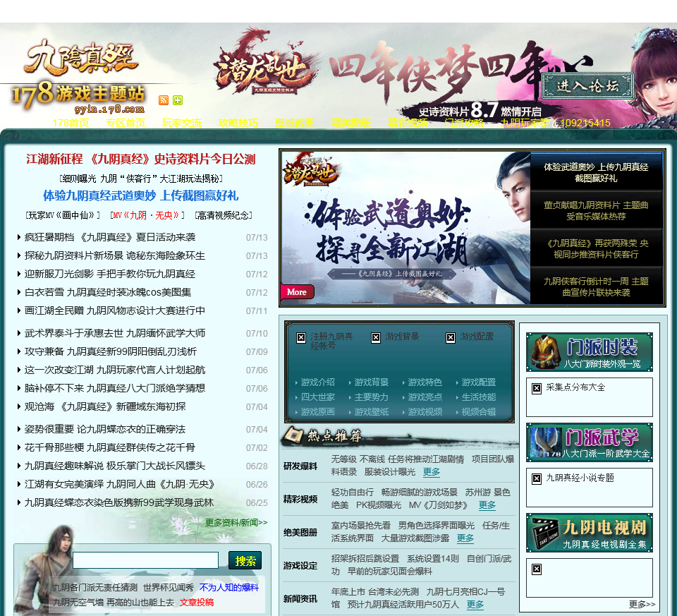Click broken image icon beside 采集点分布大全
Image resolution: width=677 pixels, height=616 pixels.
536,388
